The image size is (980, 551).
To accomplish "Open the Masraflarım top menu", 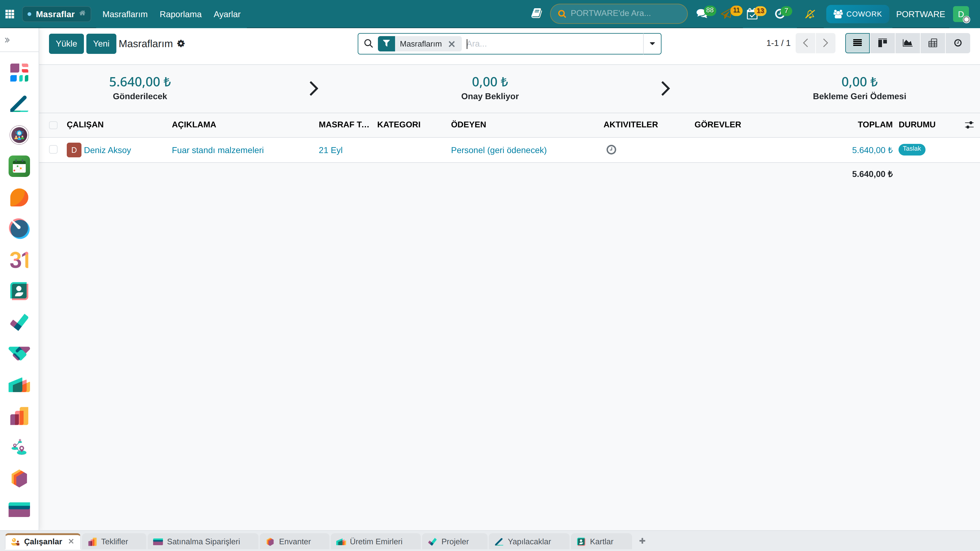I will pyautogui.click(x=125, y=14).
